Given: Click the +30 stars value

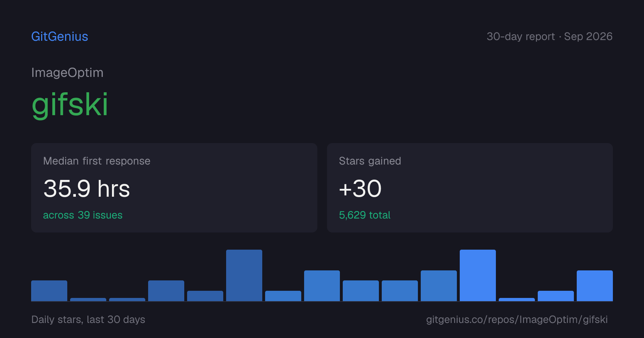Looking at the screenshot, I should 360,188.
